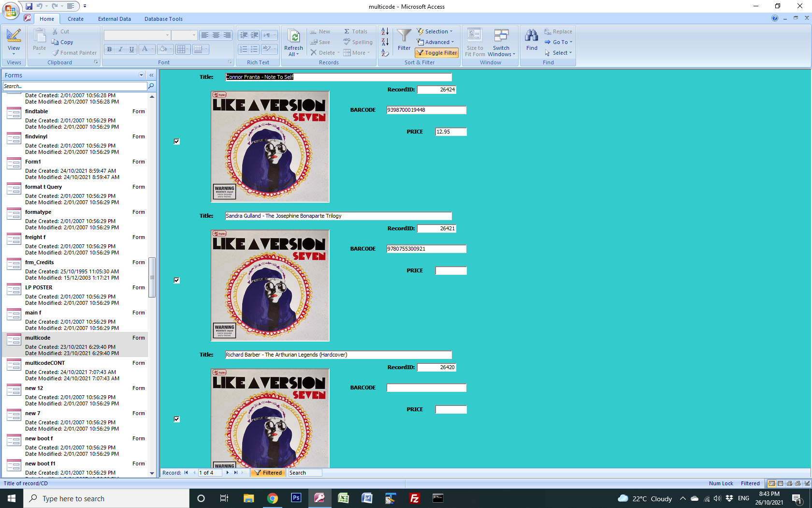Viewport: 812px width, 508px height.
Task: Open the Advanced filter dropdown
Action: point(435,42)
